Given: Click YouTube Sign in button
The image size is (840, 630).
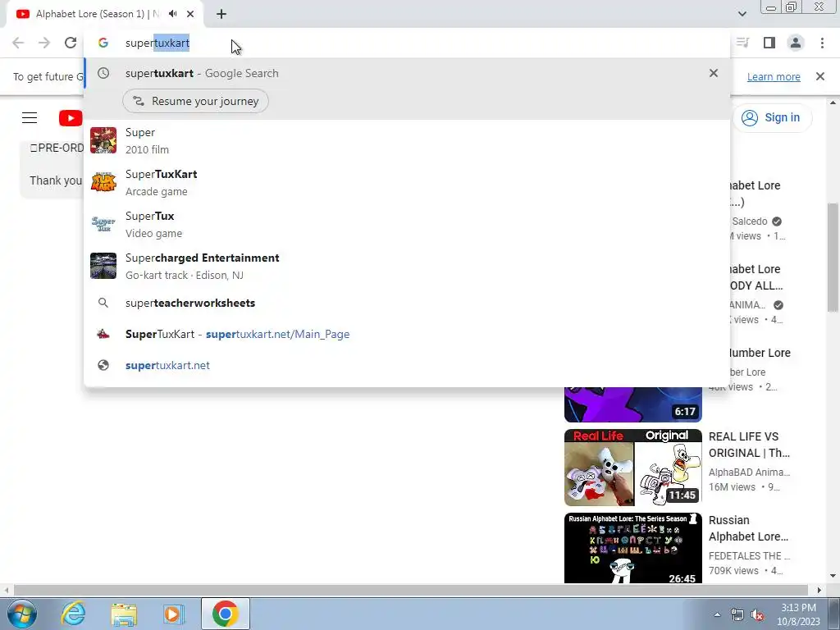Looking at the screenshot, I should point(772,118).
